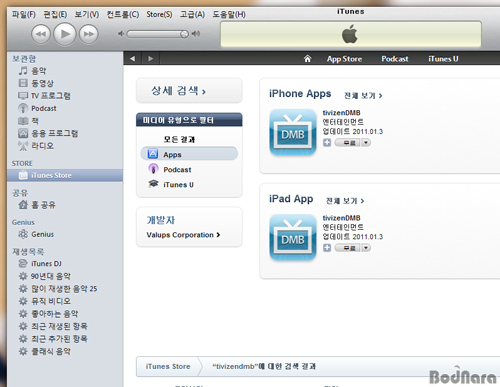Click the iPhone Apps tivizenDMB title

tap(341, 113)
